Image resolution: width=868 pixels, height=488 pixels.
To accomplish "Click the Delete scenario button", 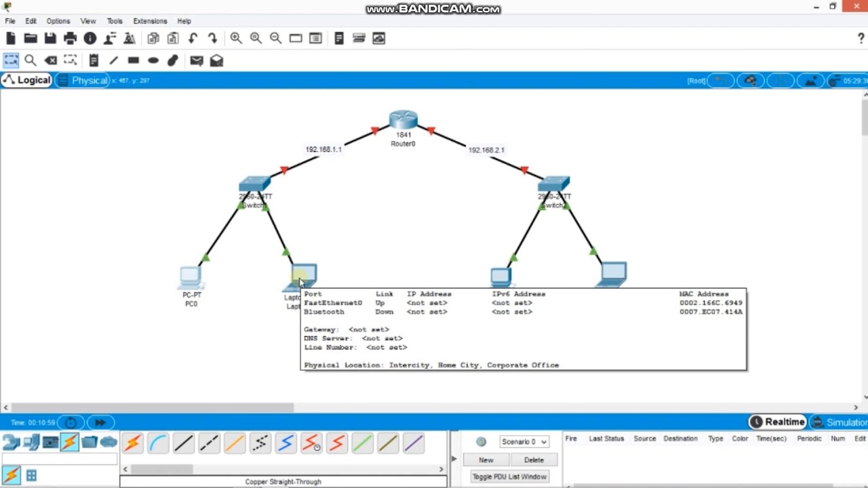I will (x=534, y=460).
